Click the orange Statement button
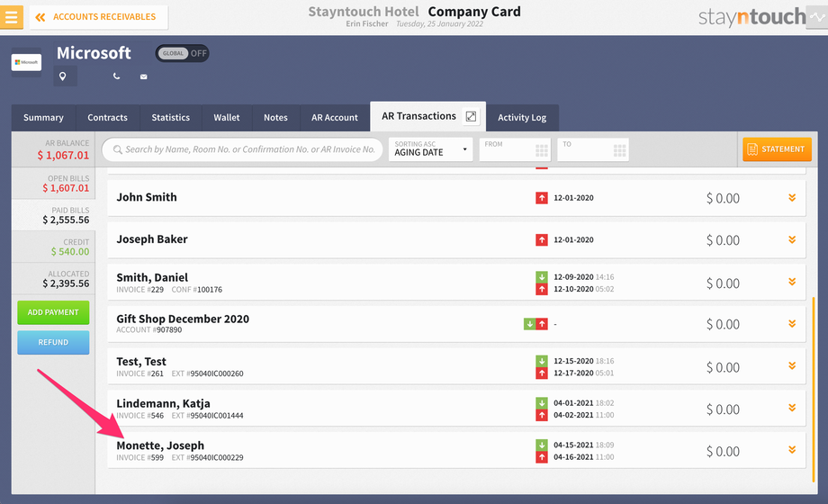 (x=777, y=149)
